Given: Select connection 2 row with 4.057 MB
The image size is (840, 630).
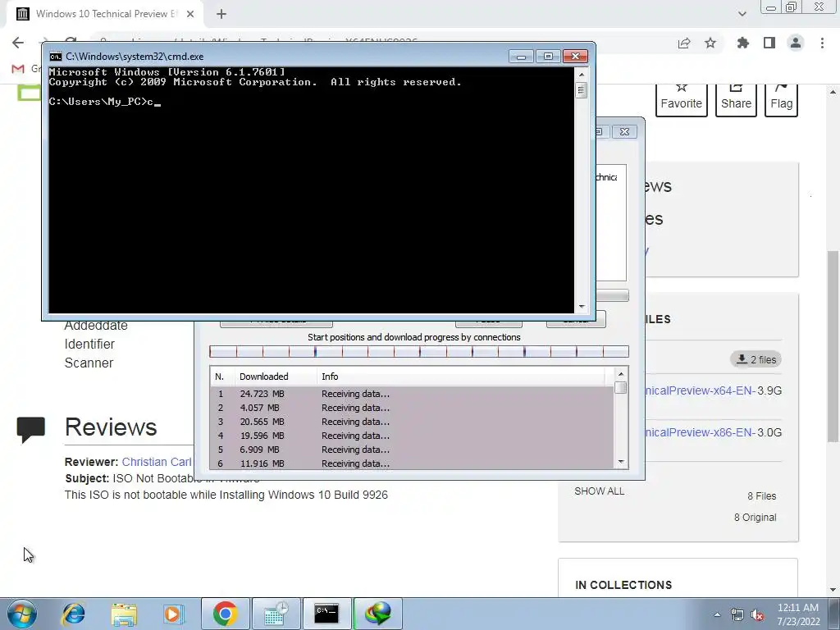Looking at the screenshot, I should click(x=412, y=408).
